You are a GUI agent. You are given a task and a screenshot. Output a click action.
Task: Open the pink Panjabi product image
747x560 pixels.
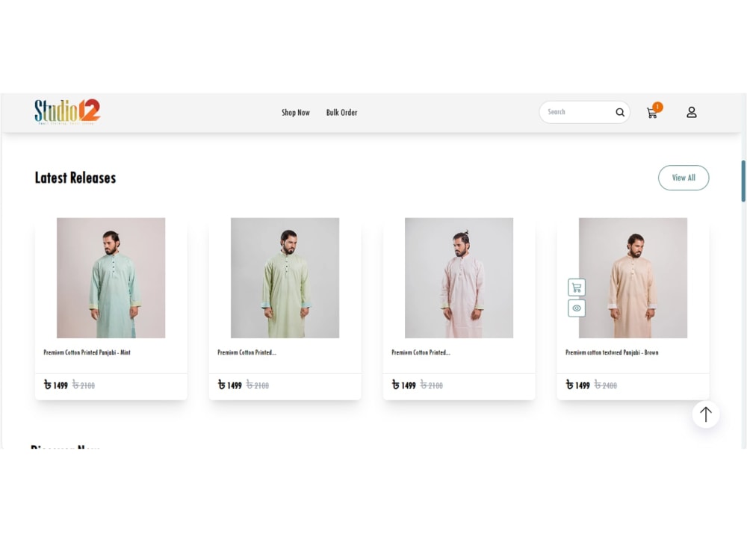pos(459,278)
